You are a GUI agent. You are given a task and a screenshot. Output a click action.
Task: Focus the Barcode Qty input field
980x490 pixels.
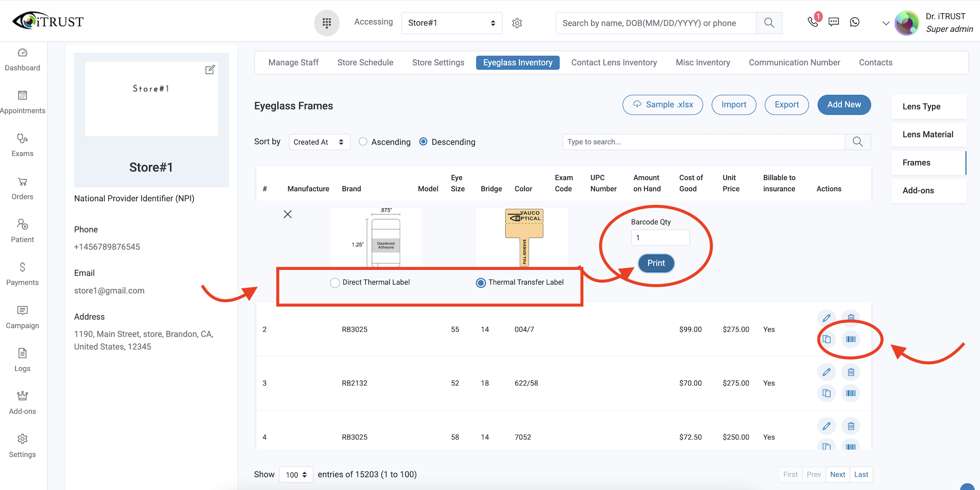click(660, 238)
